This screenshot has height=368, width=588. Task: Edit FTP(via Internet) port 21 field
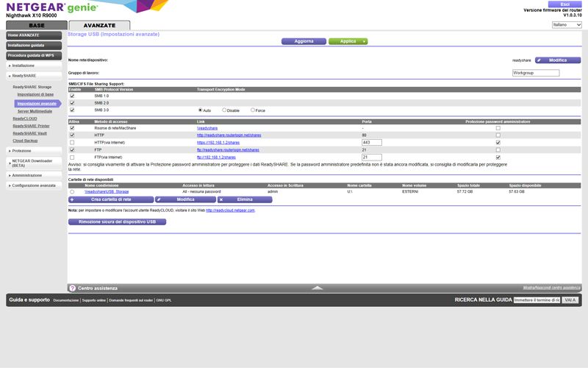[x=372, y=158]
